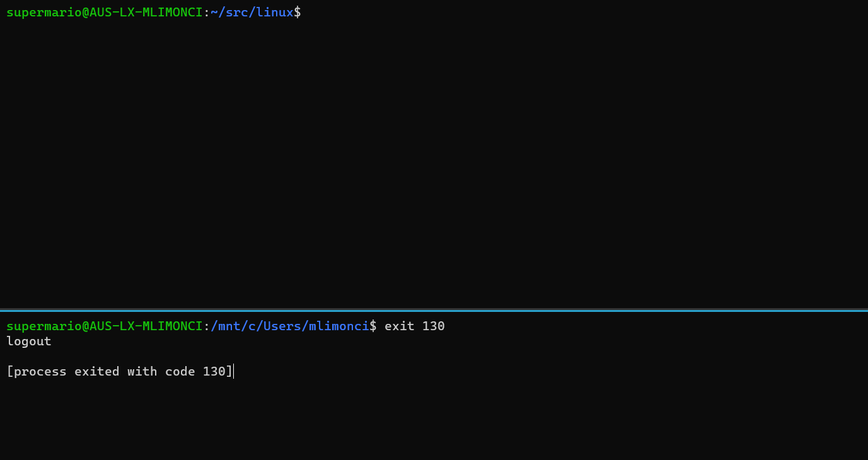868x460 pixels.
Task: Click the 130 argument after exit command
Action: click(x=434, y=326)
